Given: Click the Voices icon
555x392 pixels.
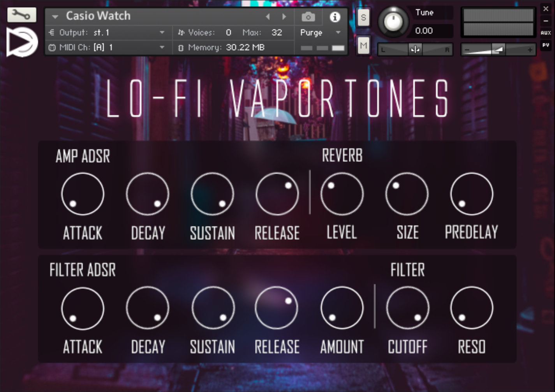Looking at the screenshot, I should click(181, 33).
